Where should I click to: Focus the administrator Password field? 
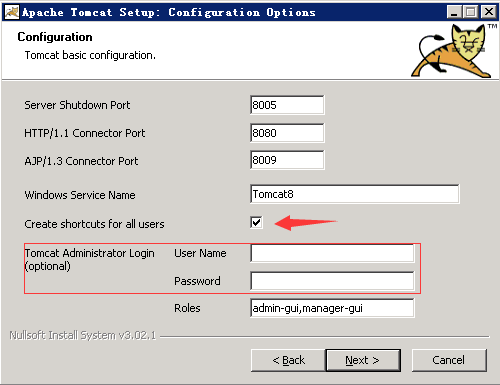tap(332, 281)
